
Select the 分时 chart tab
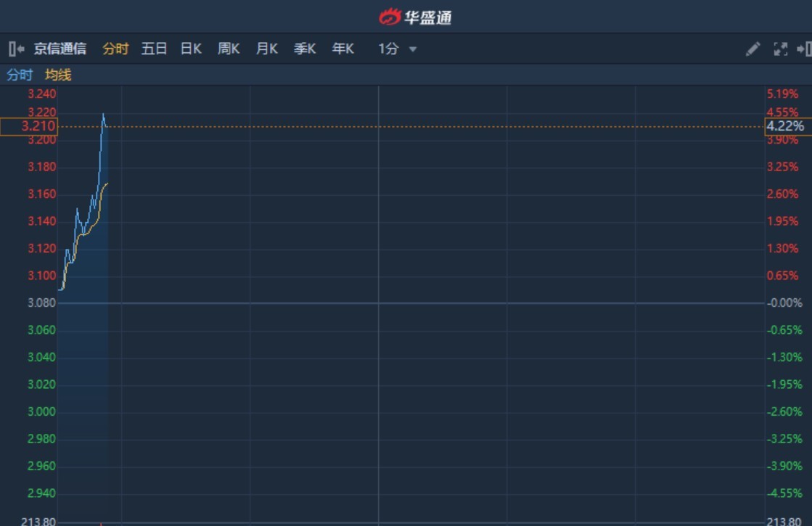(115, 49)
